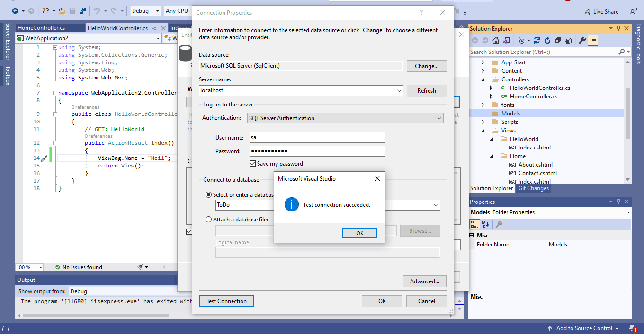This screenshot has height=334, width=644.
Task: Open the Models Folder Properties object dropdown
Action: tap(628, 212)
